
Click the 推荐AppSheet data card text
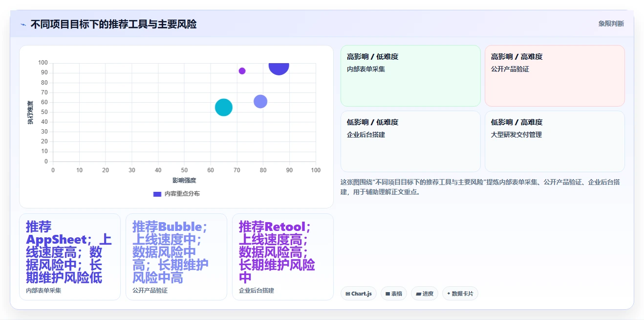69,252
